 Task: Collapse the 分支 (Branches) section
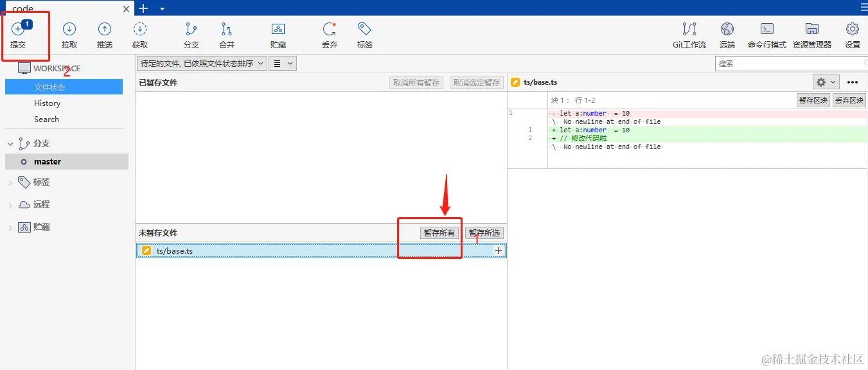[10, 144]
